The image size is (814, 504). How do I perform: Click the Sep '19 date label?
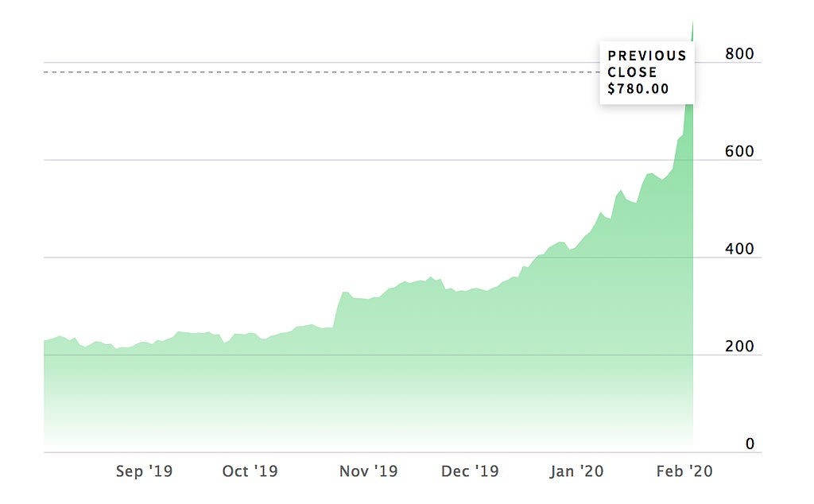[144, 471]
